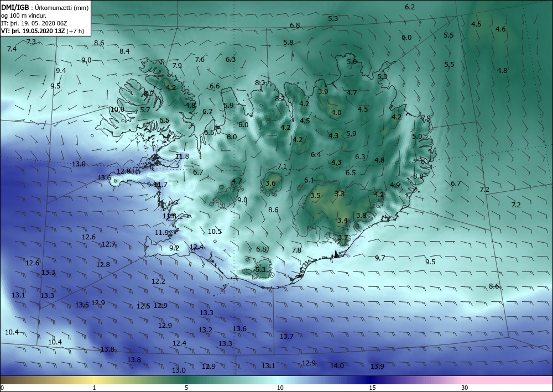Click the DMI/IGB title in legend box

click(x=15, y=8)
